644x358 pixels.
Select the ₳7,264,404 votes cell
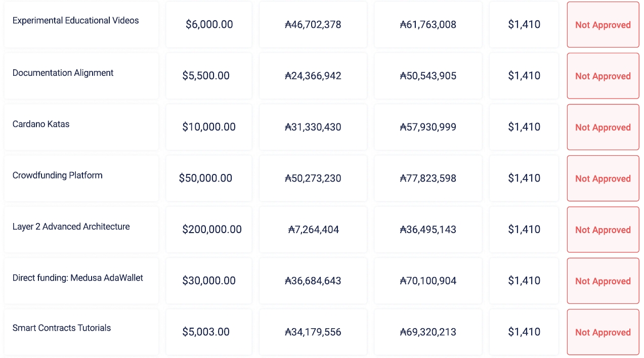(x=313, y=230)
